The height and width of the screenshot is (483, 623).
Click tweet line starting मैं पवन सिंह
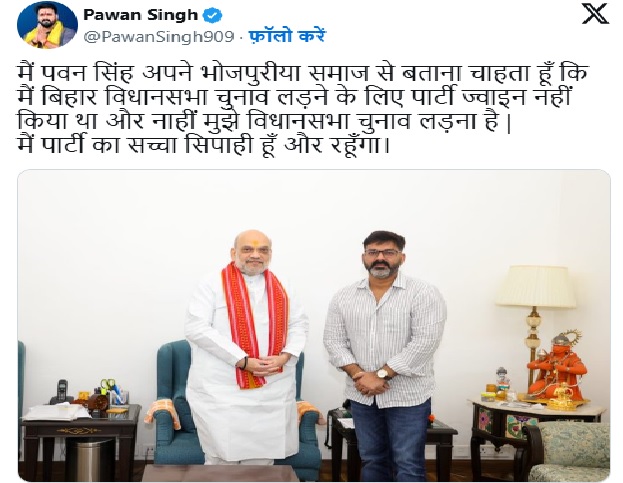click(x=303, y=73)
